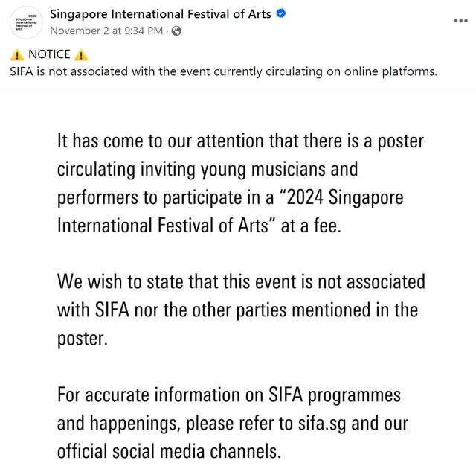This screenshot has height=466, width=476.
Task: Click the warning emoji after NOTICE
Action: point(81,55)
